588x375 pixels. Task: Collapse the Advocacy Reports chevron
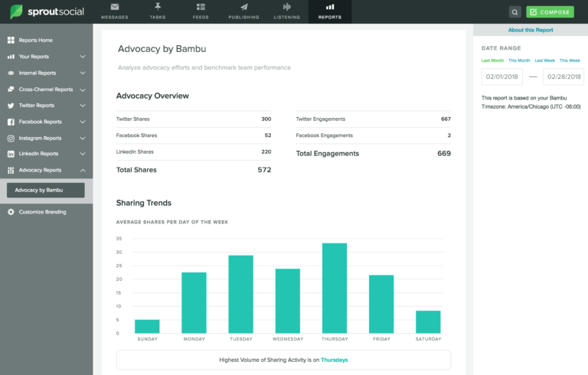click(83, 170)
